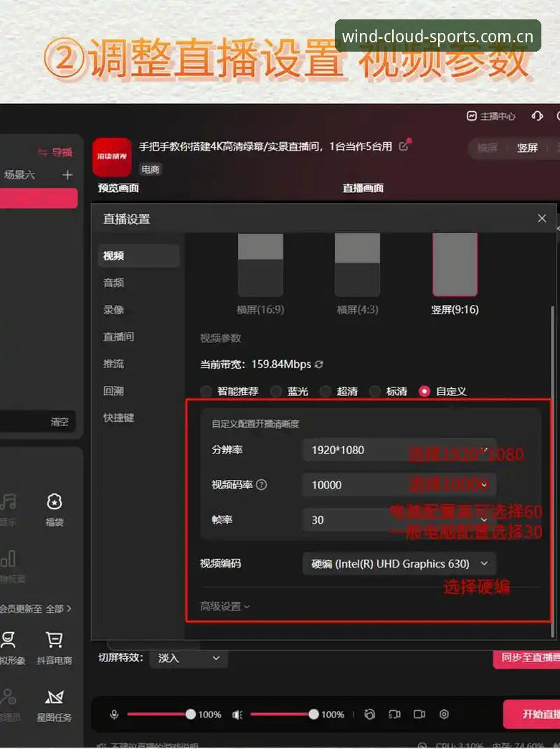Click the camera record icon in bottom bar
Image resolution: width=560 pixels, height=749 pixels.
pos(419,714)
